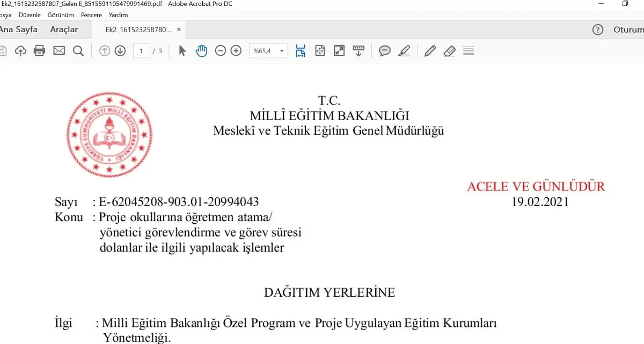Open the Düzenle menu

(x=30, y=15)
